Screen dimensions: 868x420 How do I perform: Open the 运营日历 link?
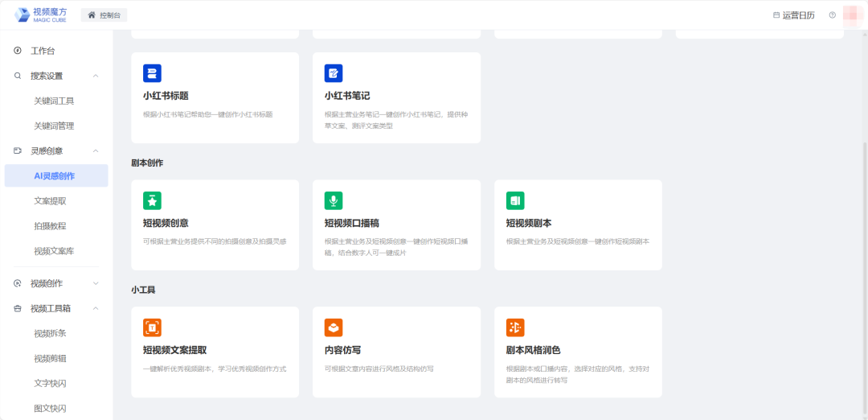point(793,15)
